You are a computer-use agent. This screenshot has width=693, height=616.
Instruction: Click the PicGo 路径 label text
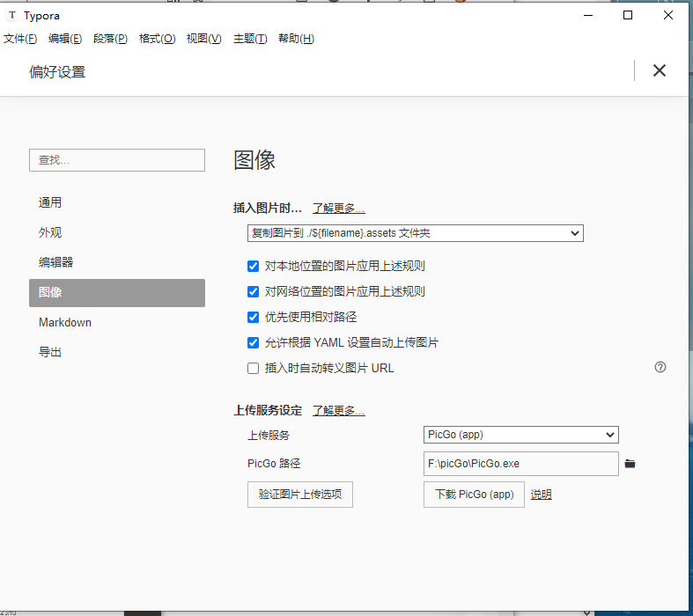coord(274,464)
